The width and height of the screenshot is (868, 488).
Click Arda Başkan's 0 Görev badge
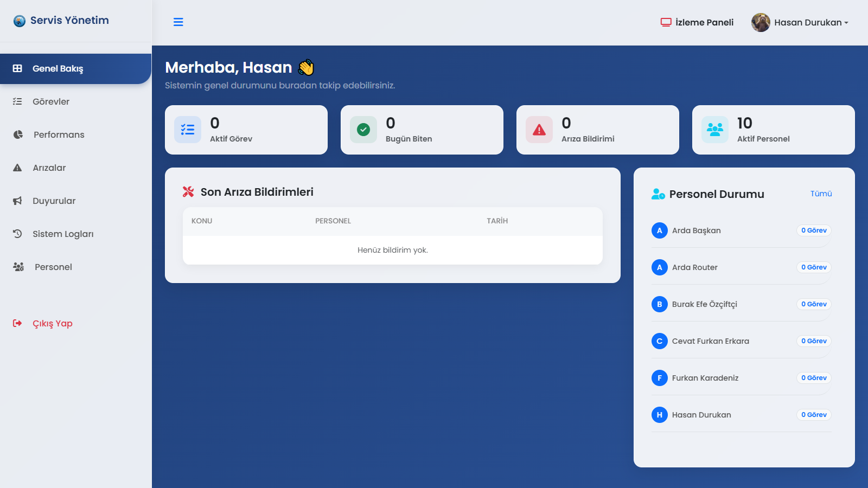point(814,230)
